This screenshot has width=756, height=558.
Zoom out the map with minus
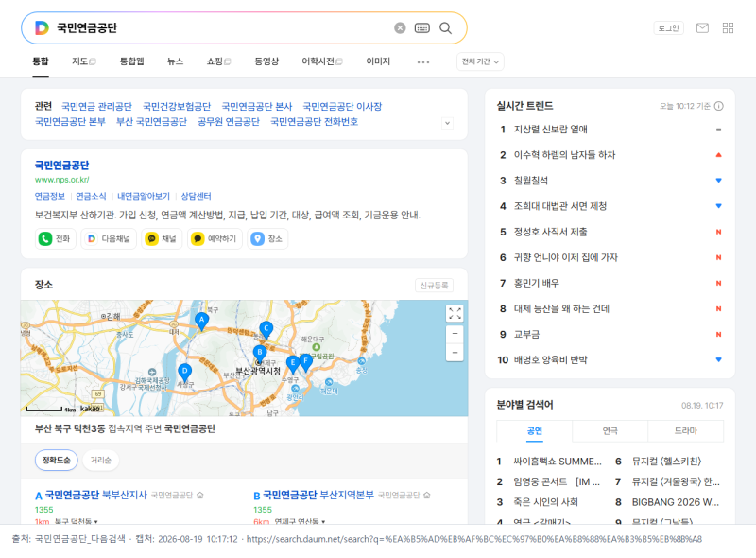pos(455,353)
